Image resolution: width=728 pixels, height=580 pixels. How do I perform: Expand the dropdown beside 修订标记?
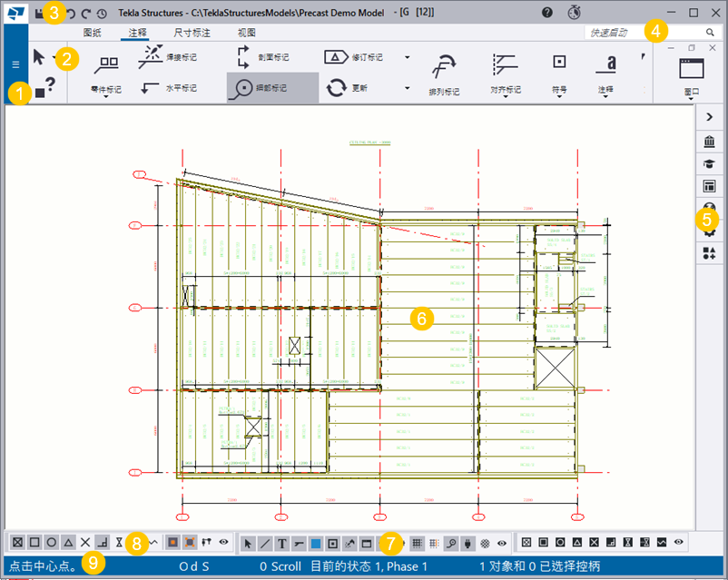click(408, 57)
